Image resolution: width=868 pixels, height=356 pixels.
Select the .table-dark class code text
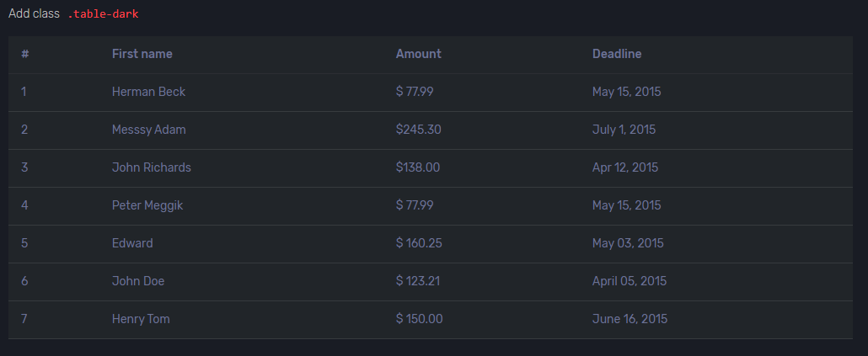click(103, 13)
